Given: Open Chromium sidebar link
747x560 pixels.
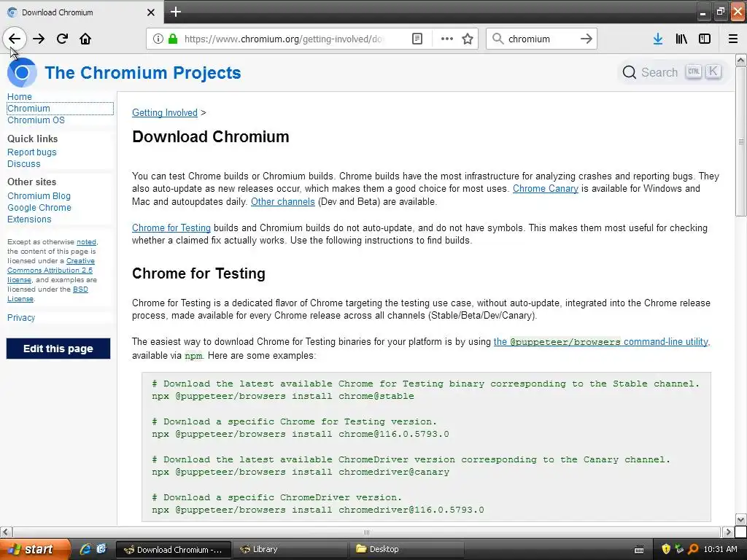Looking at the screenshot, I should point(28,109).
